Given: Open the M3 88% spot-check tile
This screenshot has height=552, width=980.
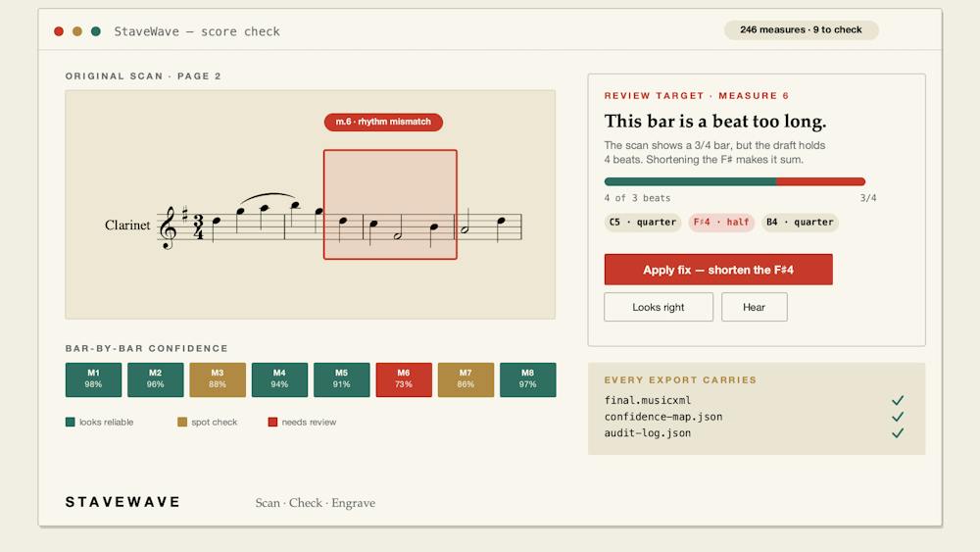Looking at the screenshot, I should point(217,379).
